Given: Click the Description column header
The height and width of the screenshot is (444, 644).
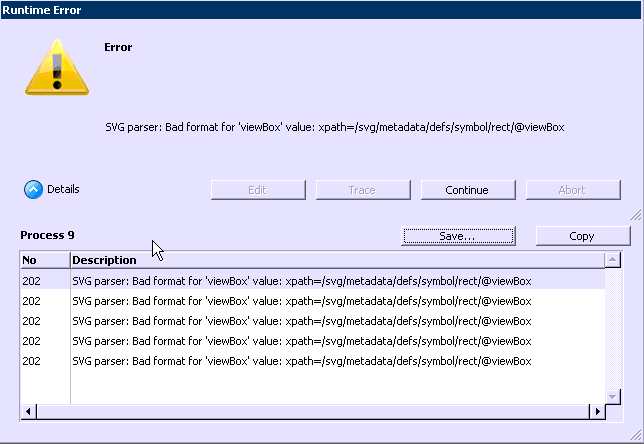Looking at the screenshot, I should point(336,260).
